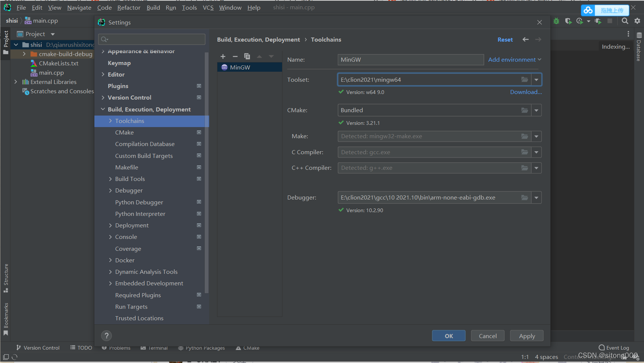Open Search Everywhere magnifier icon
The width and height of the screenshot is (644, 363).
click(625, 21)
